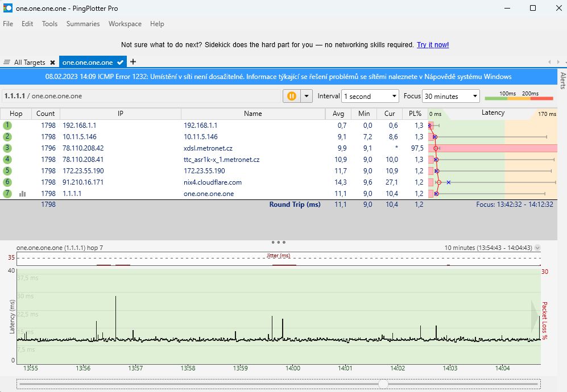
Task: Pause the trace with the orange button
Action: click(291, 96)
